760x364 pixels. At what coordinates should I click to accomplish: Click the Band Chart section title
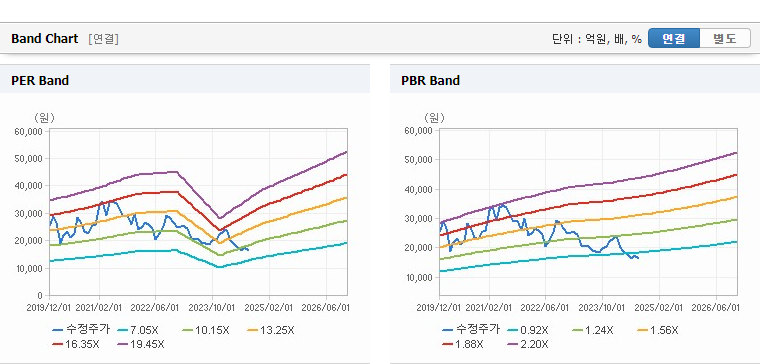(x=45, y=39)
